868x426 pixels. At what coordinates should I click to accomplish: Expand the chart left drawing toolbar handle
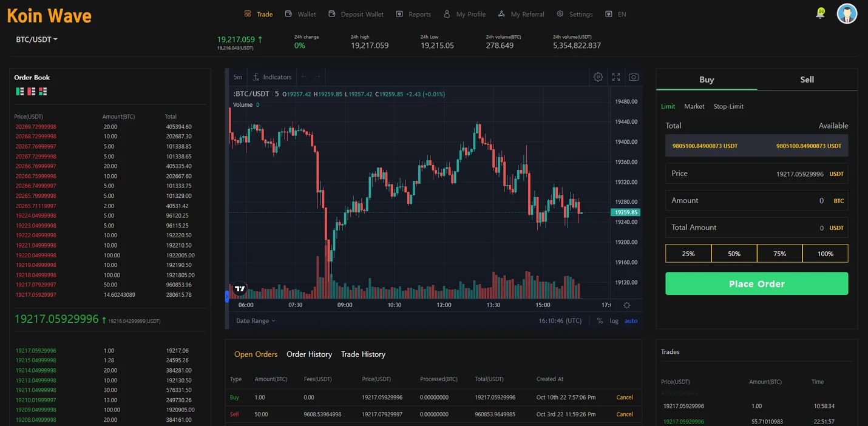tap(227, 296)
